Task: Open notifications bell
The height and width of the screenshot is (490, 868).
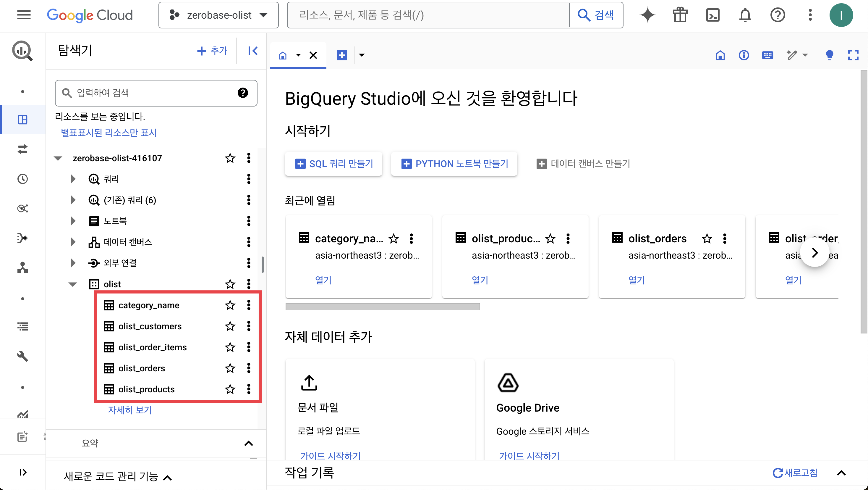Action: pyautogui.click(x=745, y=15)
